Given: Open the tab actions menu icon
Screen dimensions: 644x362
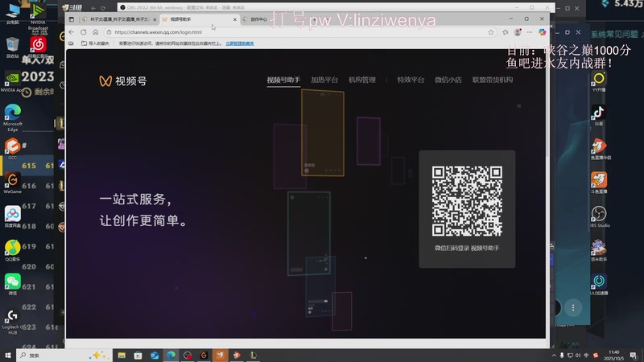Looking at the screenshot, I should pos(72,19).
